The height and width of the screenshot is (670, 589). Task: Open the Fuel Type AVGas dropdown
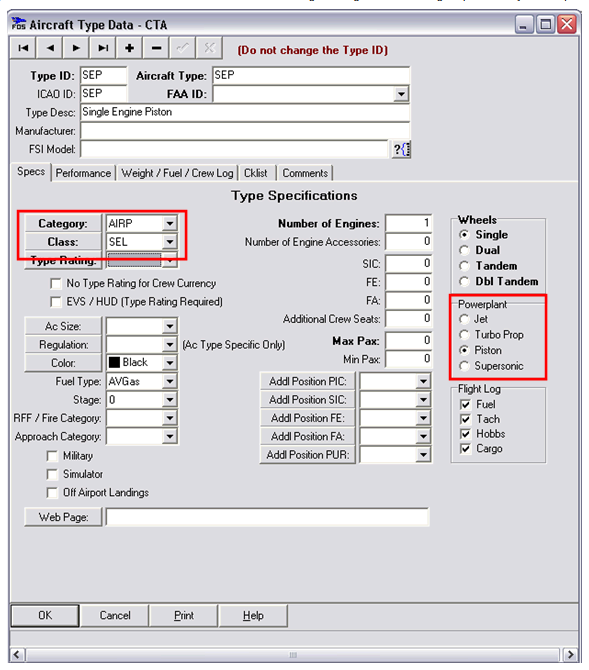point(170,382)
